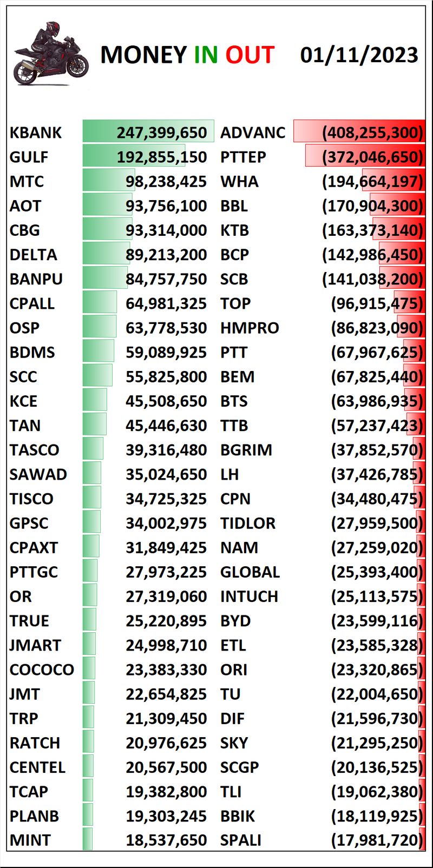The width and height of the screenshot is (433, 868).
Task: Click the green word IN in the title
Action: coord(206,55)
